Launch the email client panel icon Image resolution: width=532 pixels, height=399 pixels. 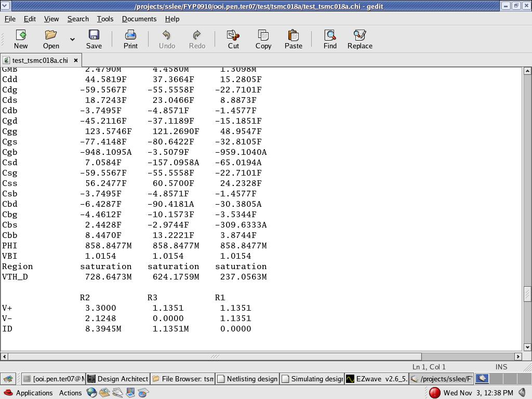click(104, 393)
